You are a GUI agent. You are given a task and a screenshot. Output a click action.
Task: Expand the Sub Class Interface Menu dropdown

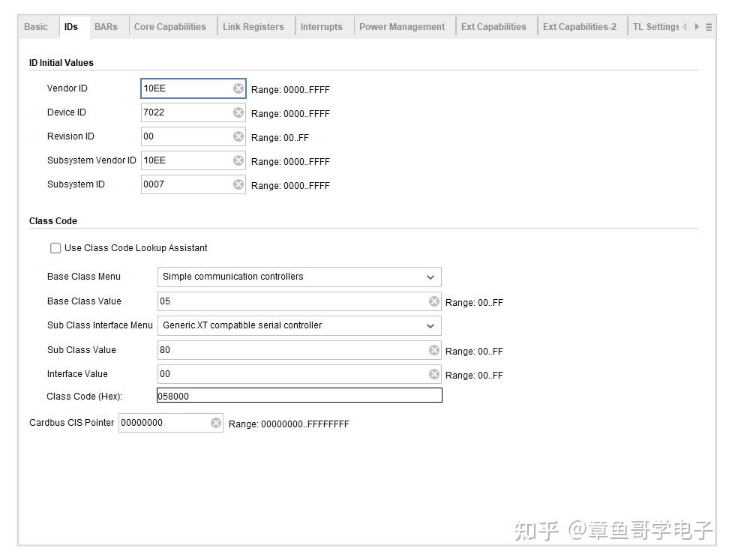point(299,325)
